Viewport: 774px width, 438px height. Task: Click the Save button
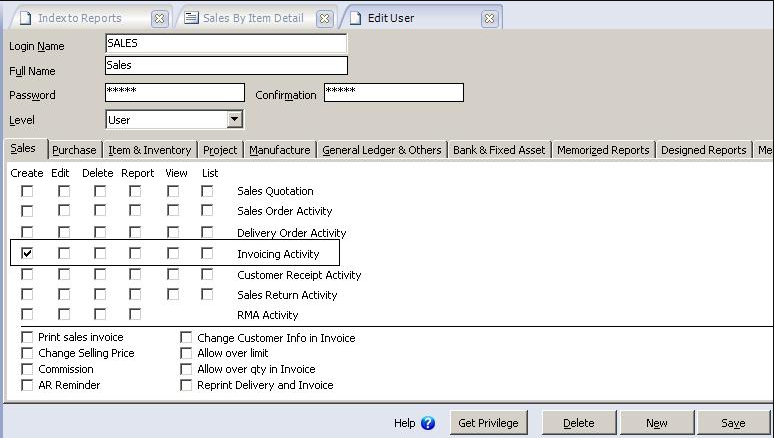pyautogui.click(x=733, y=423)
